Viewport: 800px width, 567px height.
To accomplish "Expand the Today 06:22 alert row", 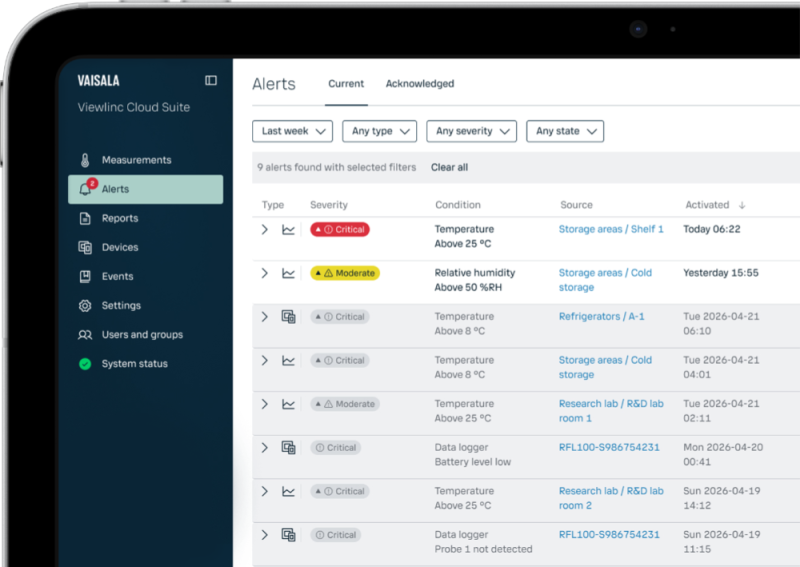I will pos(264,230).
